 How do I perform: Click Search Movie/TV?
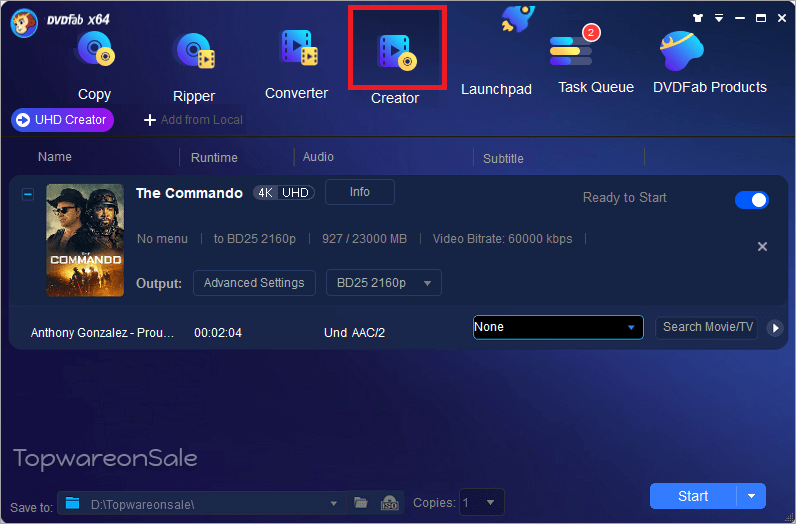tap(707, 327)
